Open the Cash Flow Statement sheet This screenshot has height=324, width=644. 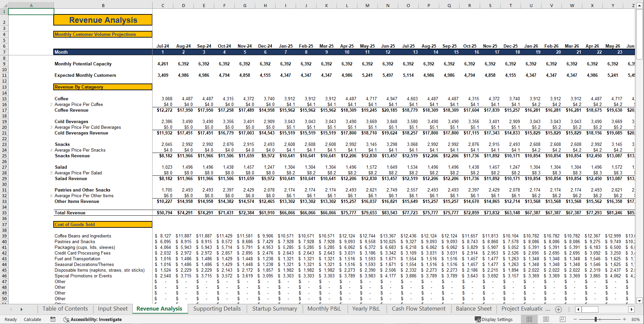(x=418, y=309)
